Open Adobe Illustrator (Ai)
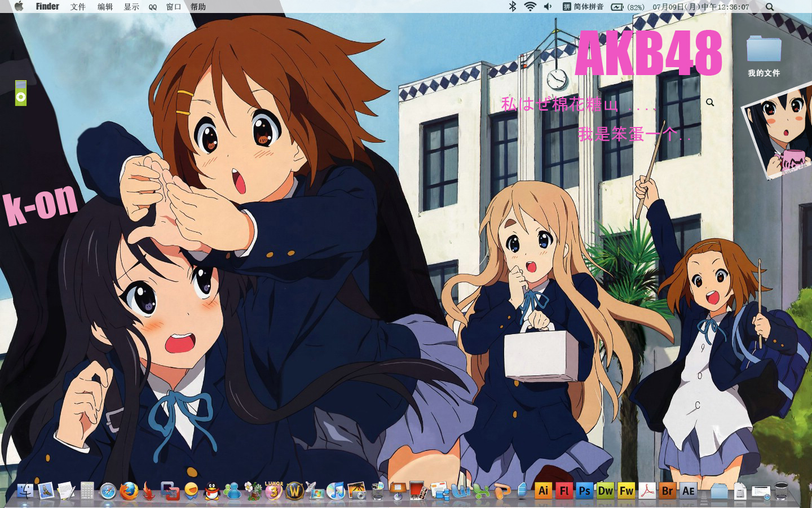Image resolution: width=812 pixels, height=508 pixels. tap(543, 491)
